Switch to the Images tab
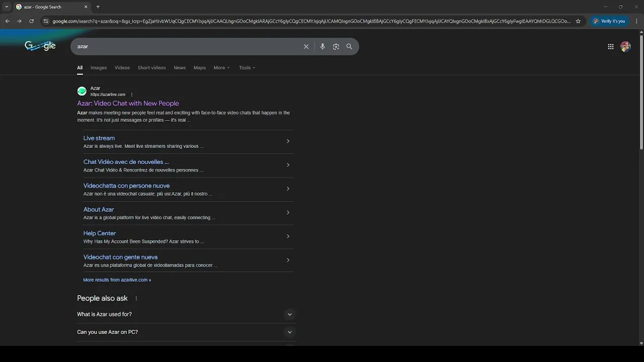644x362 pixels. (x=99, y=68)
